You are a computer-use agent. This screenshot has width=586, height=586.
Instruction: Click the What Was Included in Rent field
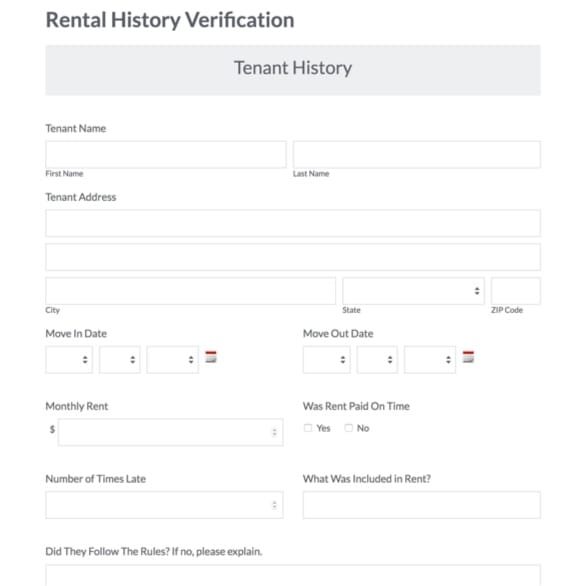click(422, 505)
